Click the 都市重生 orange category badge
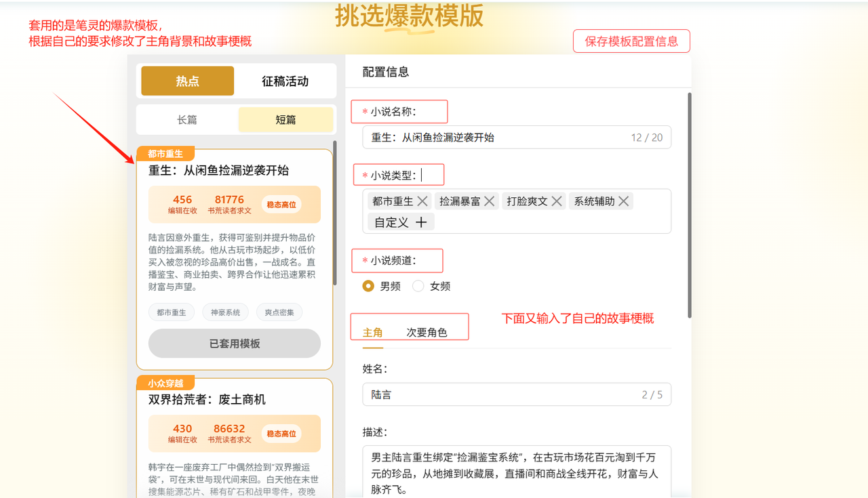Viewport: 868px width, 498px height. [165, 154]
